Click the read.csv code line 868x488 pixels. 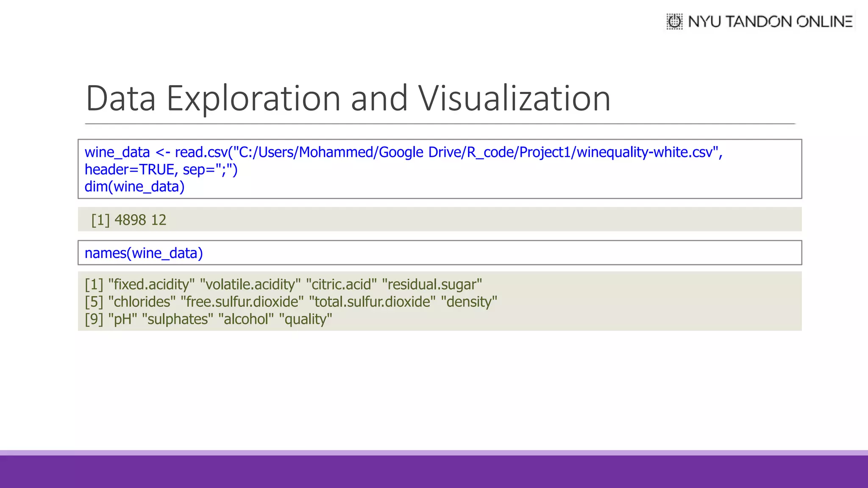point(403,152)
